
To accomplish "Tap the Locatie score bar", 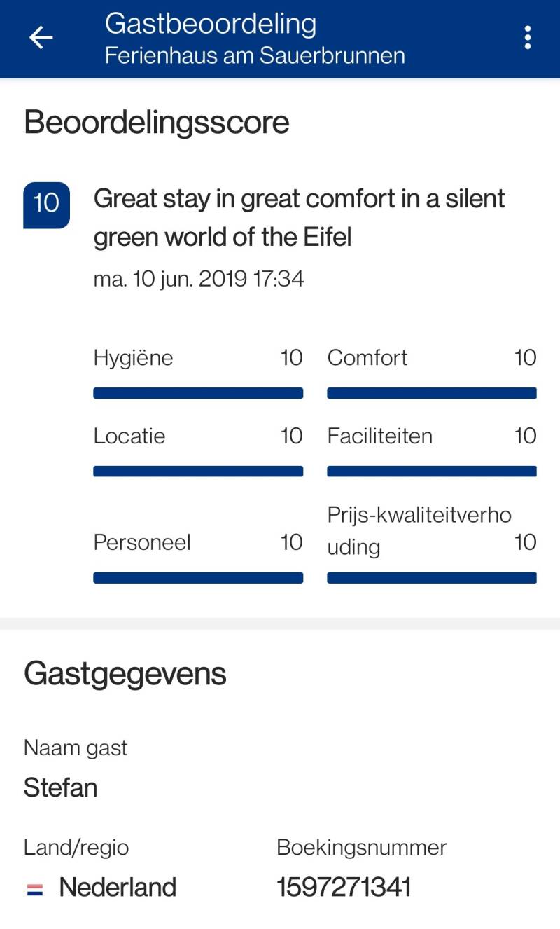I will point(198,472).
